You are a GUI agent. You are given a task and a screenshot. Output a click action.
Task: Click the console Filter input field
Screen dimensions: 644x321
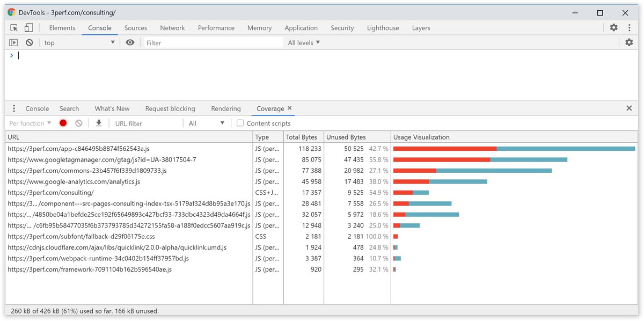[x=214, y=42]
